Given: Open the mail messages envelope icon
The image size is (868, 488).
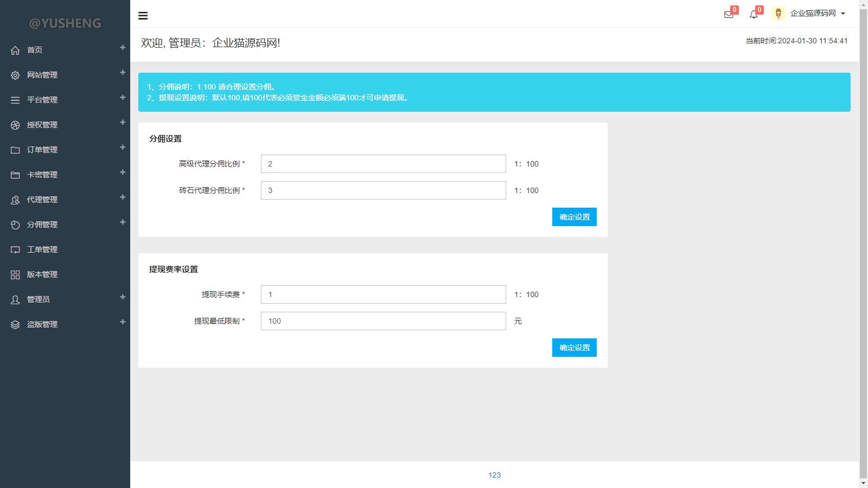Looking at the screenshot, I should coord(729,15).
